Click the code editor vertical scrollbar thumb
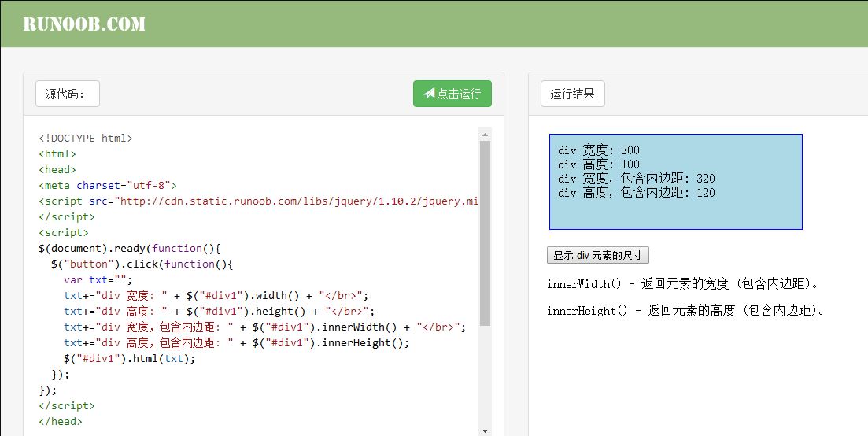The height and width of the screenshot is (436, 868). 485,232
